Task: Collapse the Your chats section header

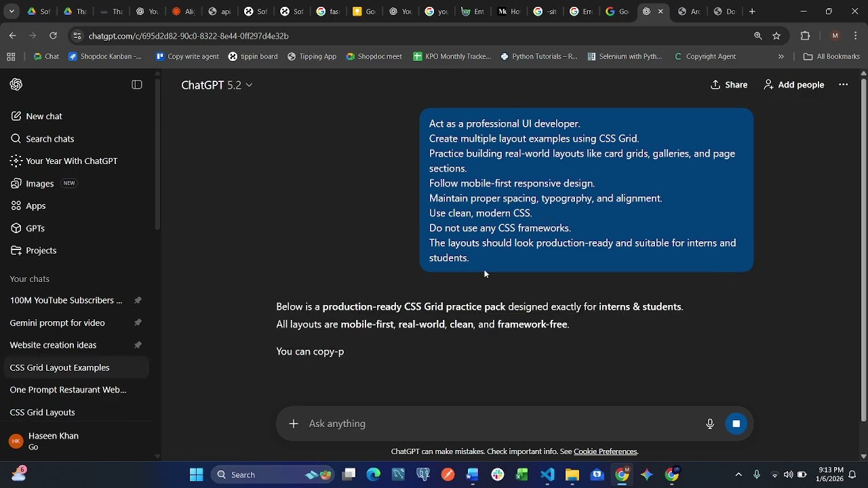Action: coord(29,279)
